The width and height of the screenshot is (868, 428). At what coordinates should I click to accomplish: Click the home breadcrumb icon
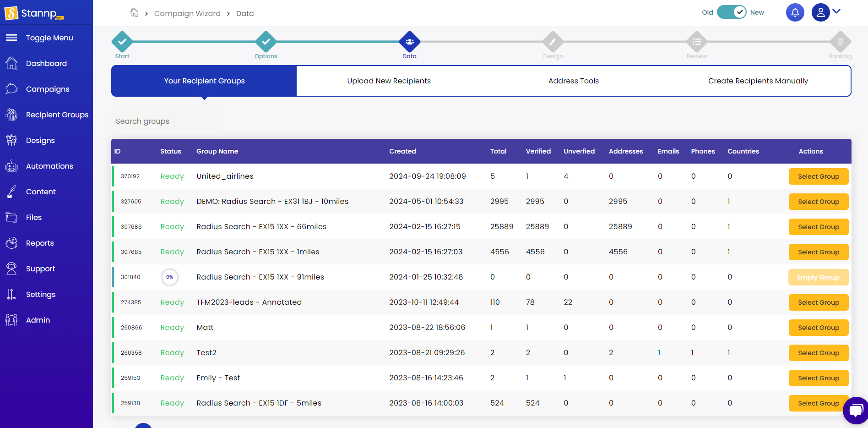(134, 13)
